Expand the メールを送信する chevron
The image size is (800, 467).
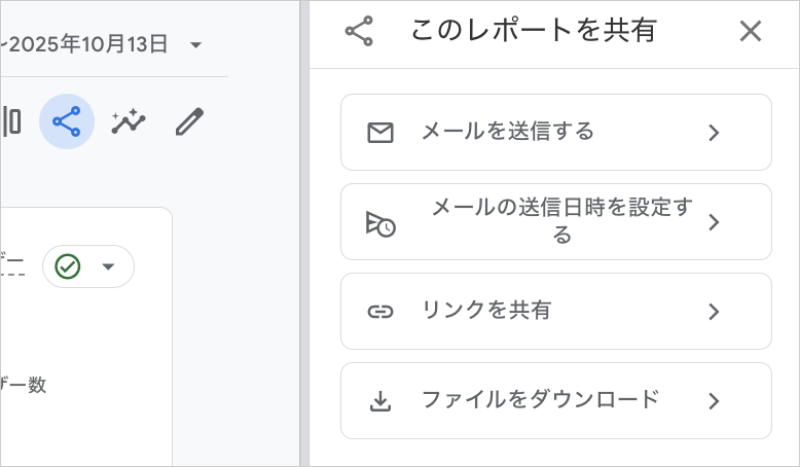[x=713, y=133]
